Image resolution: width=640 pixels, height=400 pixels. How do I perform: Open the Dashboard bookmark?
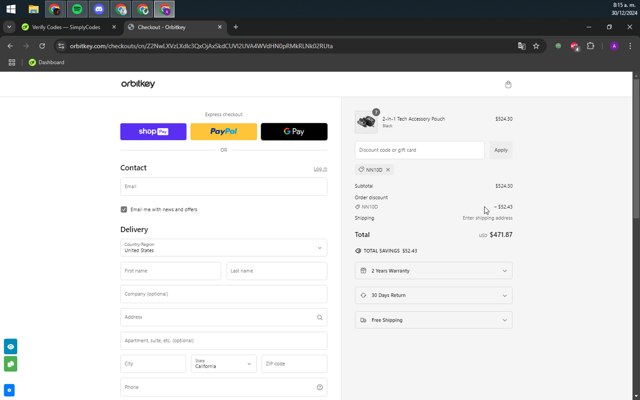coord(46,62)
